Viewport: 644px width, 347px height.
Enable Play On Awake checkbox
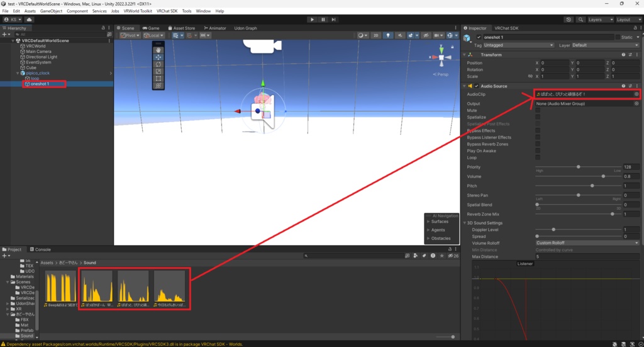click(x=538, y=151)
